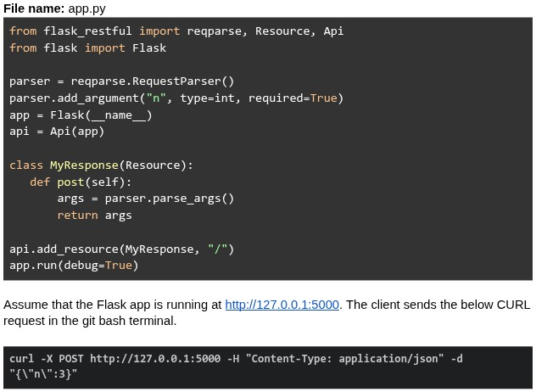Viewport: 536px width, 392px height.
Task: Click the '{\"n\":3}' JSON payload text
Action: (x=43, y=373)
